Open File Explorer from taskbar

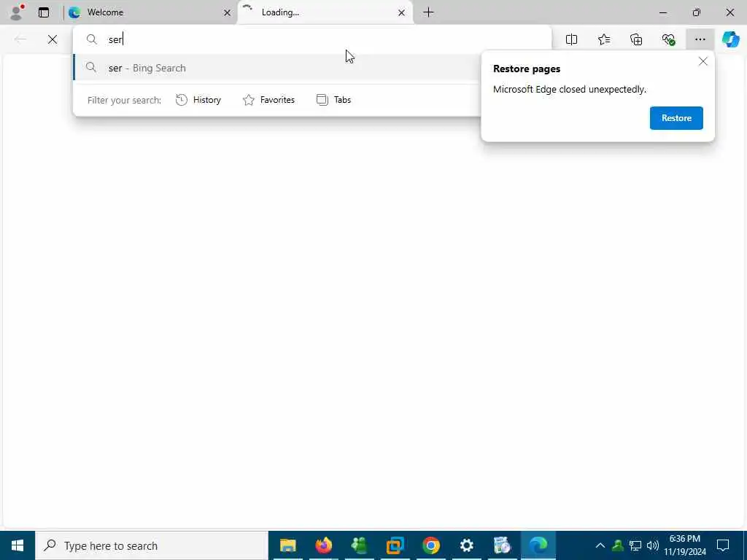coord(287,545)
